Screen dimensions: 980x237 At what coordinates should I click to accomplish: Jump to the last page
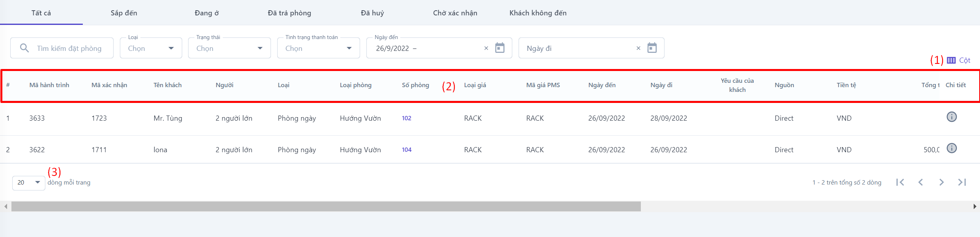point(962,182)
